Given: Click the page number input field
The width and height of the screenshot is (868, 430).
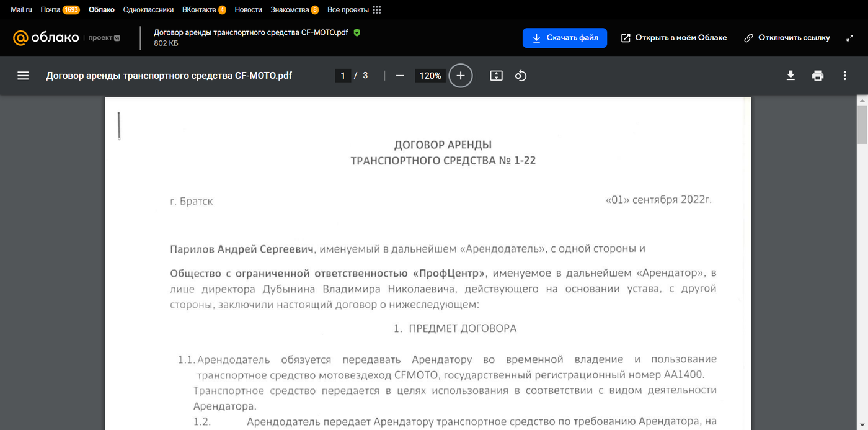Looking at the screenshot, I should (343, 76).
